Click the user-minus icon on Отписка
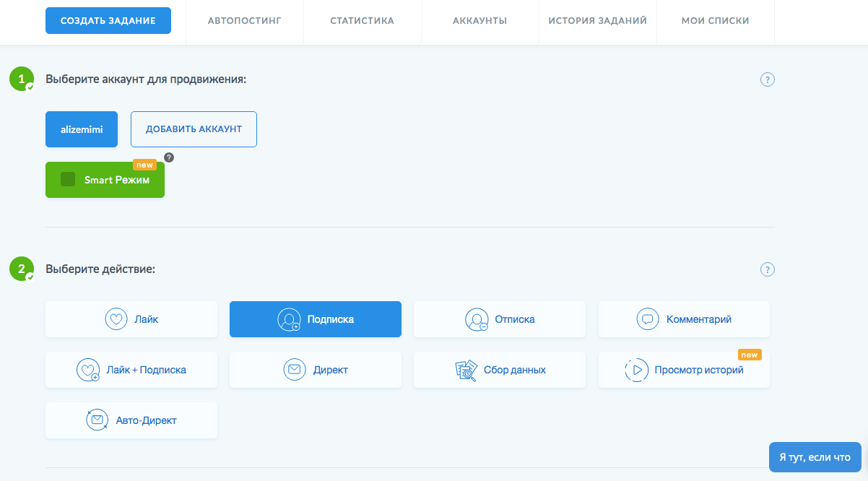868x481 pixels. 477,319
